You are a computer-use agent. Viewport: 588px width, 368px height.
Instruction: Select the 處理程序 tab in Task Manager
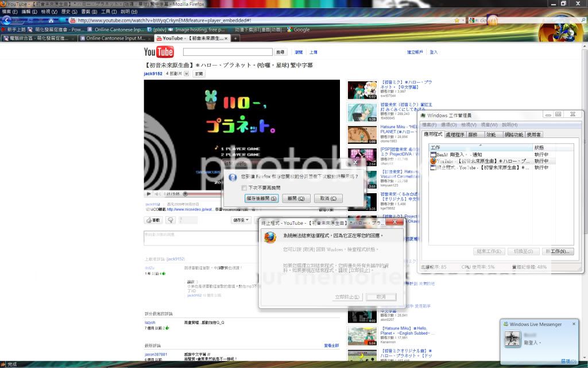pos(455,135)
